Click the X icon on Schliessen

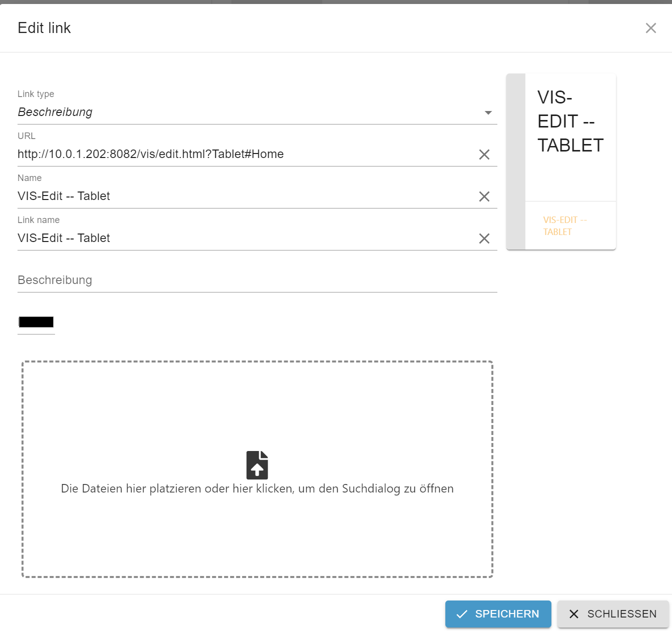[x=574, y=614]
